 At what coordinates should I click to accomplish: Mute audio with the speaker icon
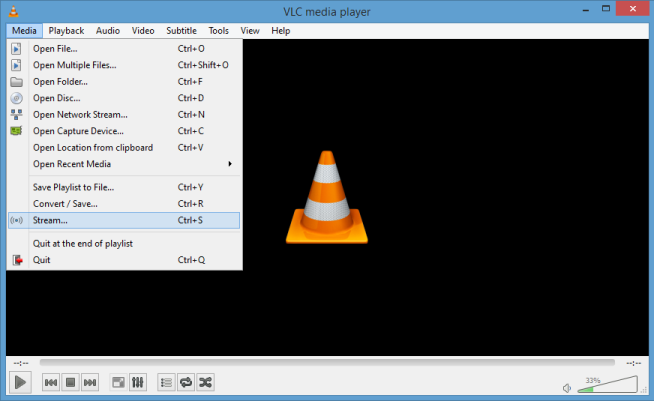point(567,387)
